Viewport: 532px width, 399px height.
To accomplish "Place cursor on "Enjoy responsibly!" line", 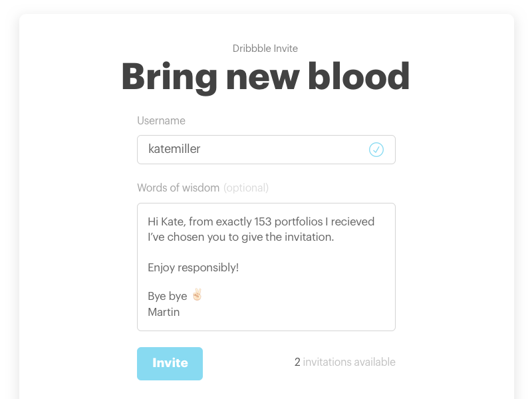I will 193,267.
